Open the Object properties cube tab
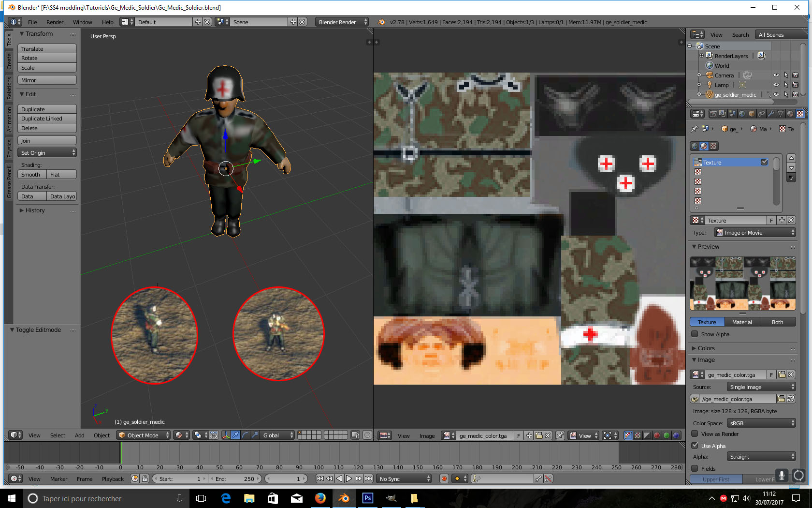 click(x=752, y=114)
